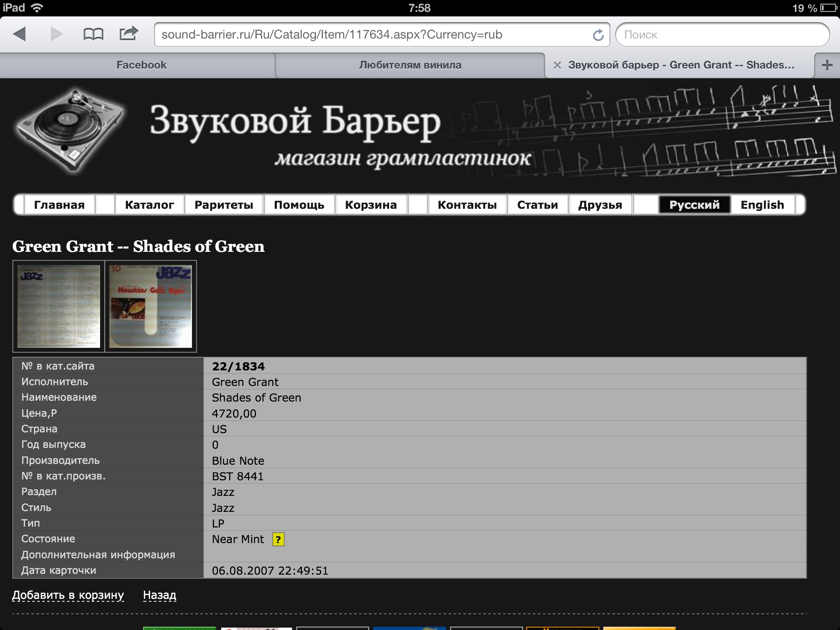Reload the page with refresh icon
The height and width of the screenshot is (630, 840).
[598, 35]
